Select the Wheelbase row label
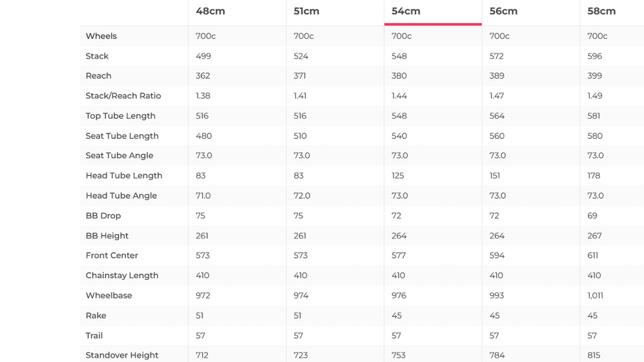Viewport: 644px width, 362px height. pos(109,296)
